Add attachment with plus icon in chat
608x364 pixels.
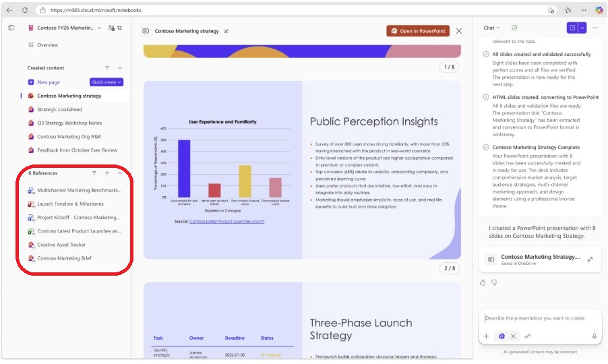pos(486,336)
